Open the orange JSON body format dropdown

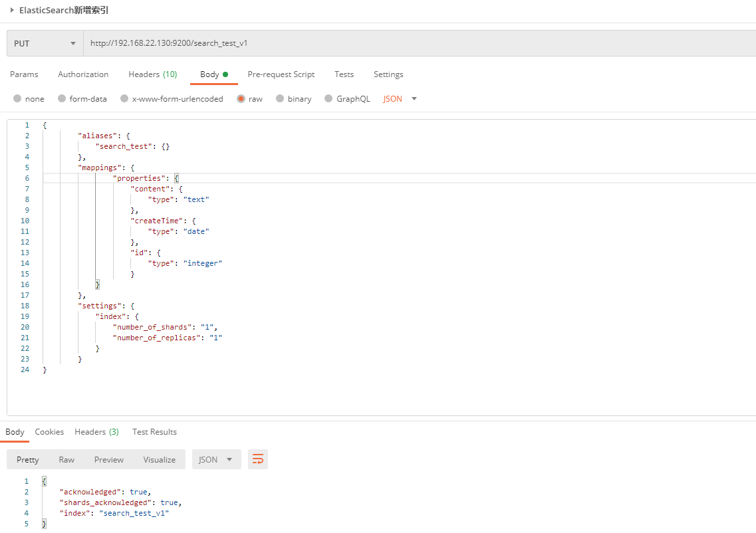400,99
